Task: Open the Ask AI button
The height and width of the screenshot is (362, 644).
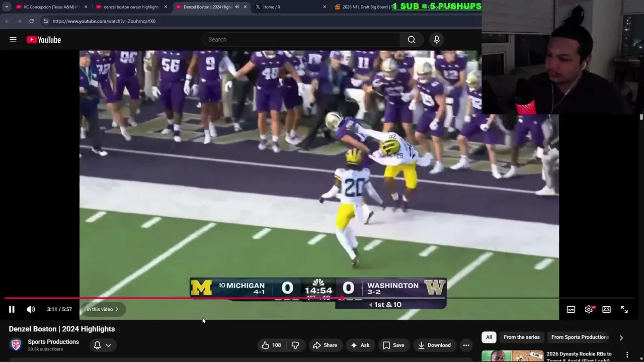Action: (360, 345)
